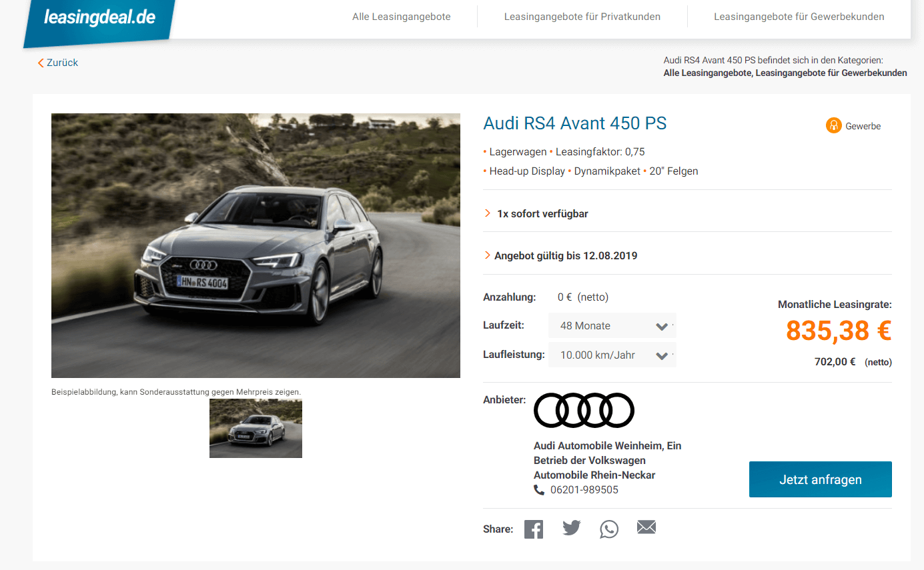This screenshot has height=570, width=924.
Task: Expand the '1x sofort verfügbar' row
Action: pyautogui.click(x=687, y=214)
